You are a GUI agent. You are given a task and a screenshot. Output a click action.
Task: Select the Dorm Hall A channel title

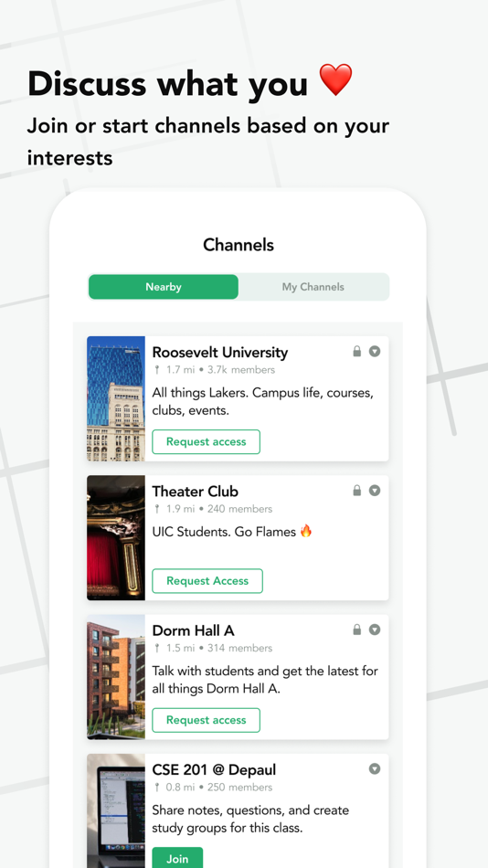point(194,630)
